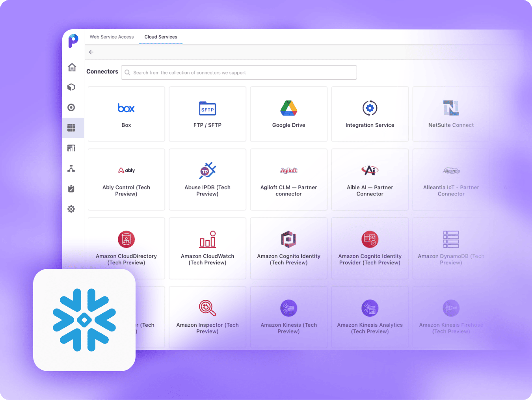532x400 pixels.
Task: Select 'Alleantia IoT - Partner Connector' label
Action: [x=451, y=190]
